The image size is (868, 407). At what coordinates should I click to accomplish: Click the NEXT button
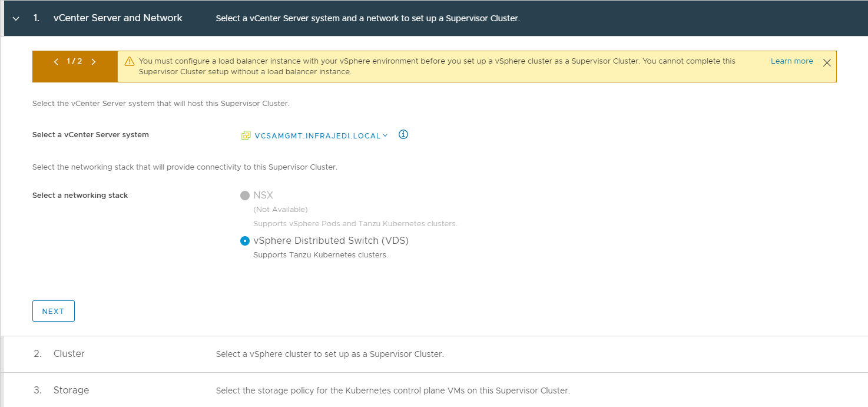(x=54, y=311)
